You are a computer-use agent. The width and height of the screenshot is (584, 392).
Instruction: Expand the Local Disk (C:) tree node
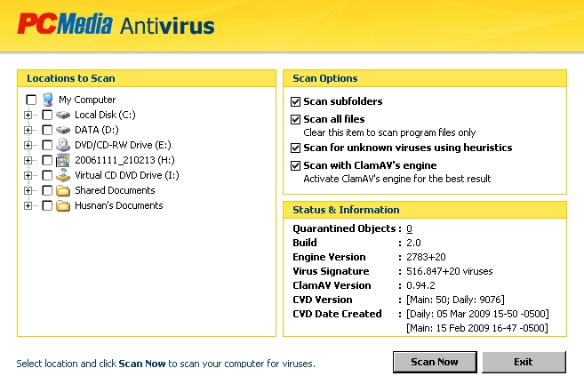[x=28, y=115]
